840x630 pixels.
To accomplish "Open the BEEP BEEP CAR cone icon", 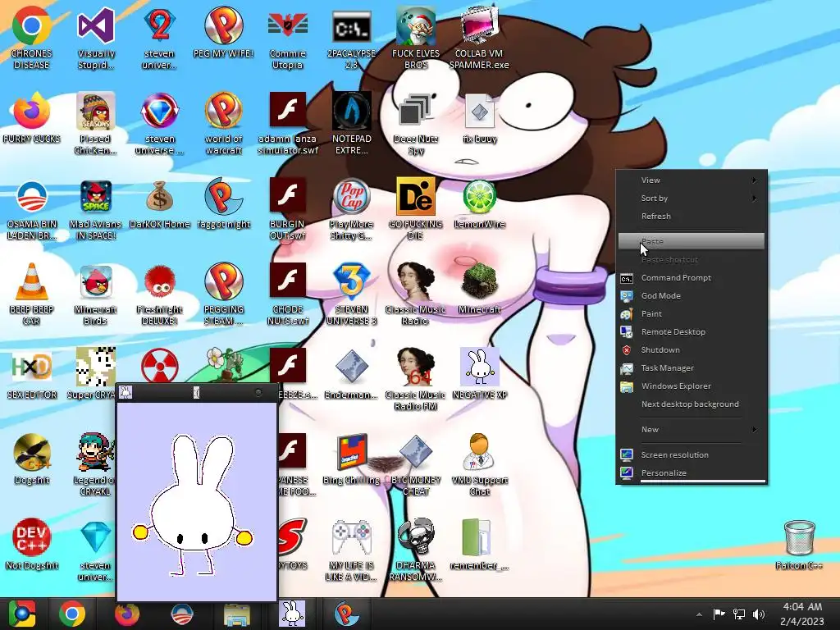I will click(x=32, y=282).
